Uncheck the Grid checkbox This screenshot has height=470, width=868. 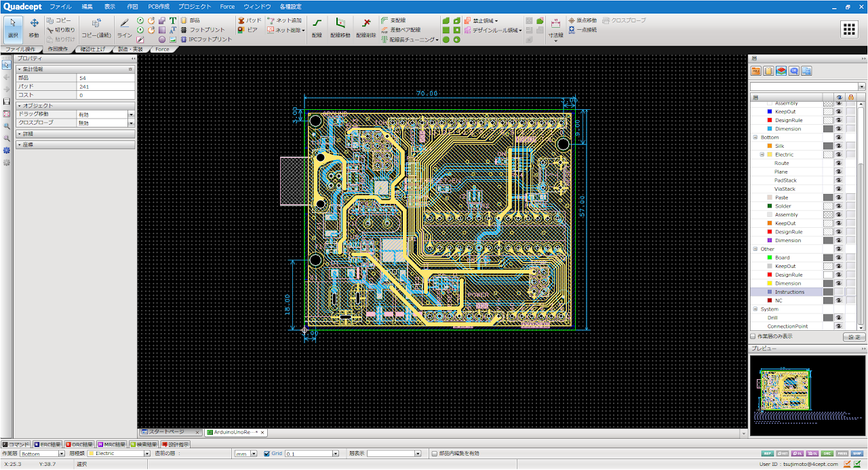267,454
